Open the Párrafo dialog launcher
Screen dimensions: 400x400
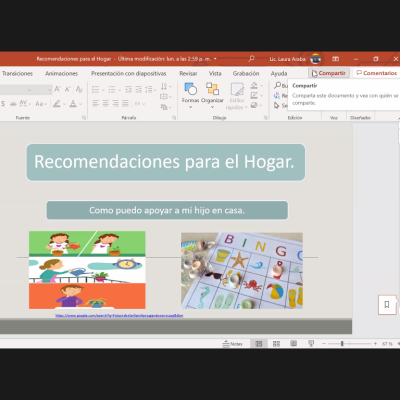coord(174,118)
